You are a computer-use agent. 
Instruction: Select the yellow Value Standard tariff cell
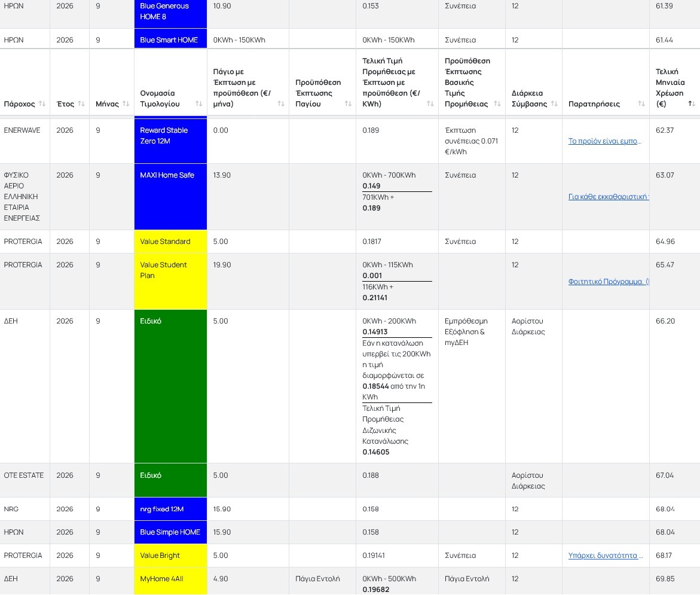click(170, 242)
